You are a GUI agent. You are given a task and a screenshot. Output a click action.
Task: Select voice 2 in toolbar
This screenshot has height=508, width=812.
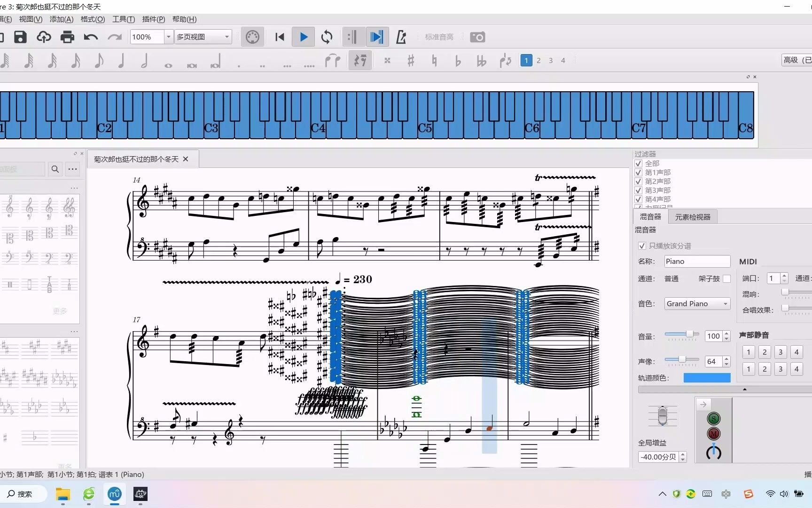(539, 60)
